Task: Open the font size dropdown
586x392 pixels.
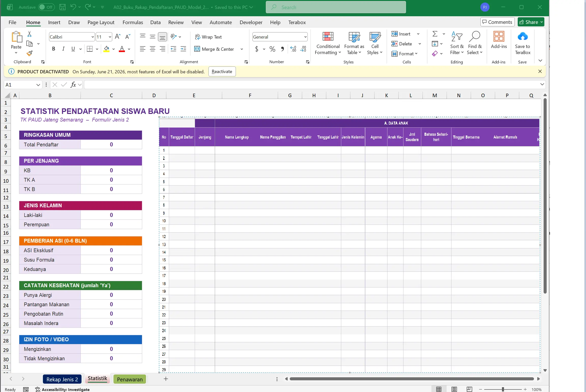Action: [110, 37]
